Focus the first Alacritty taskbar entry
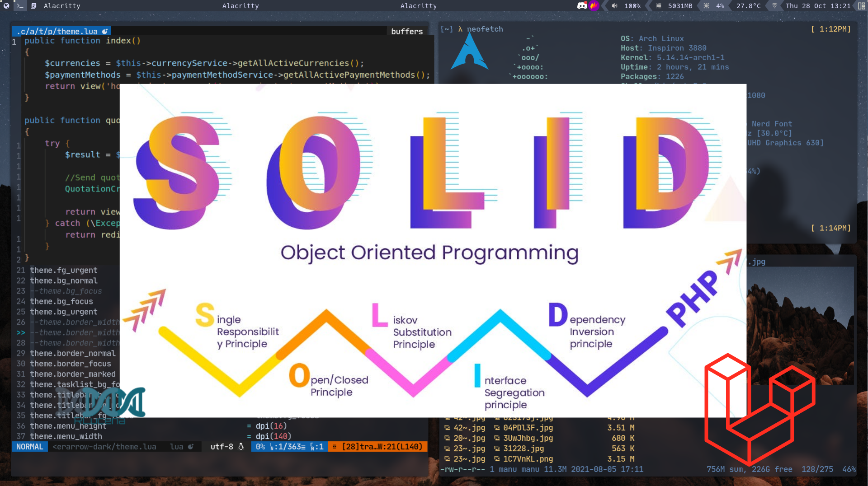The width and height of the screenshot is (868, 486). tap(62, 6)
